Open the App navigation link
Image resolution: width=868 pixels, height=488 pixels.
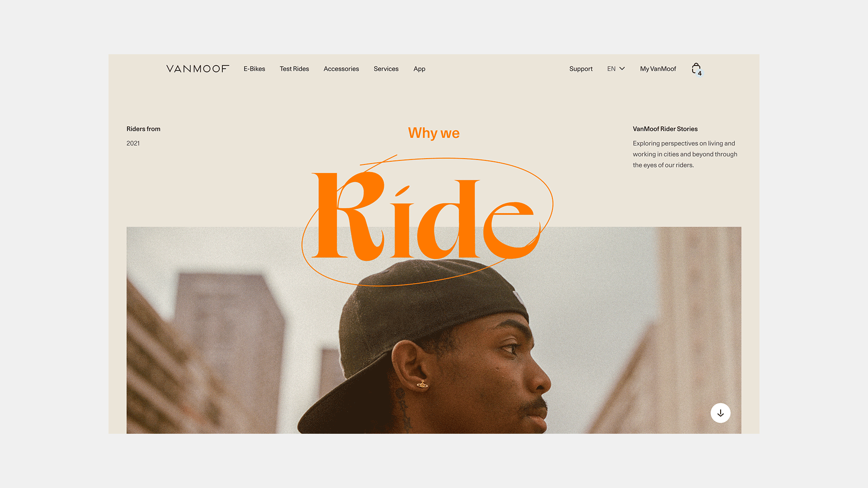click(419, 69)
